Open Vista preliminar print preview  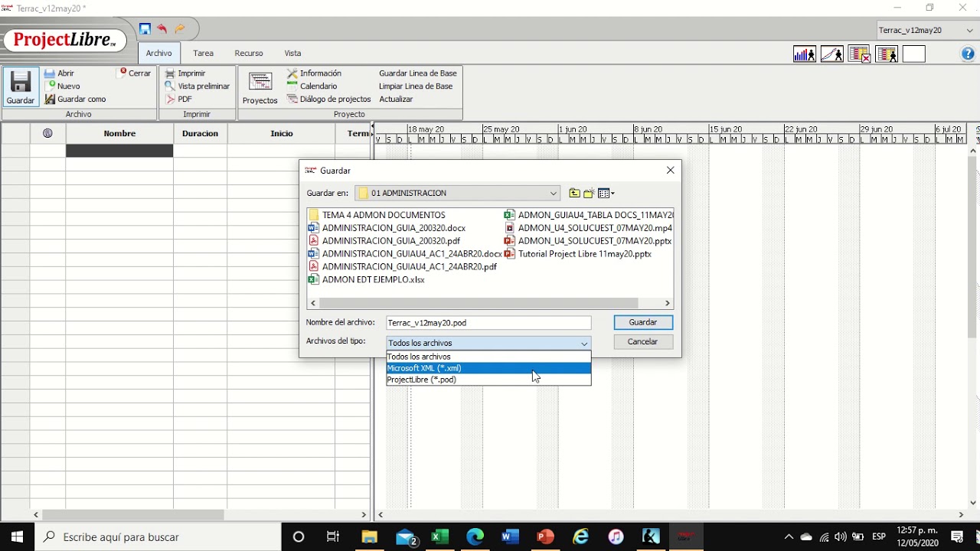pyautogui.click(x=198, y=86)
